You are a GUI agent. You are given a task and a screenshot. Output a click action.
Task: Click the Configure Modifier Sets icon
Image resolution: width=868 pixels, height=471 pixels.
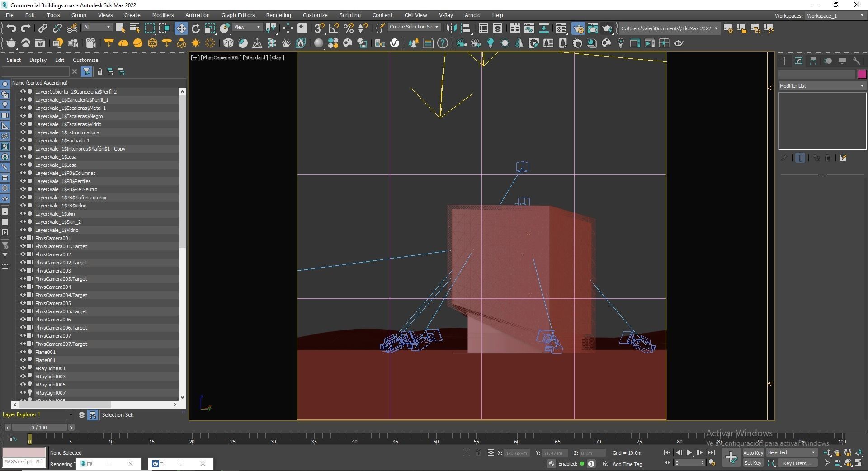pyautogui.click(x=843, y=158)
